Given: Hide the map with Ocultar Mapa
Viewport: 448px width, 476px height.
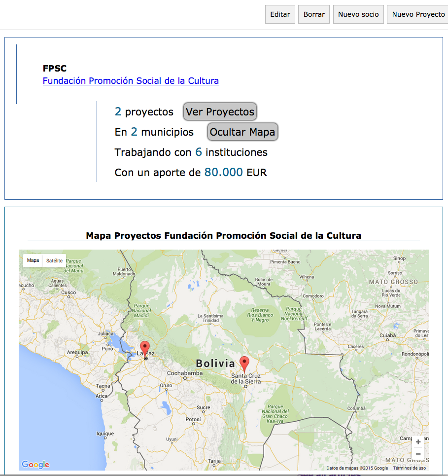Looking at the screenshot, I should 242,132.
